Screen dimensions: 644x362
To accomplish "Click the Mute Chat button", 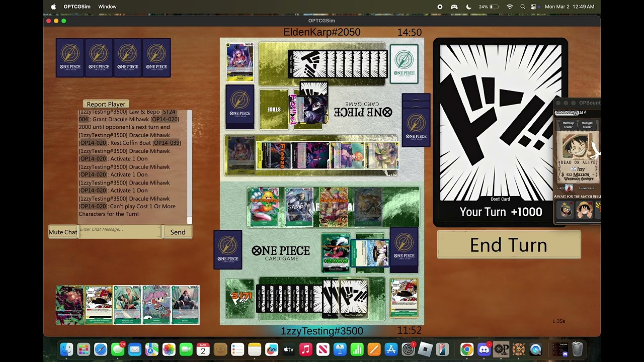I will [x=63, y=232].
